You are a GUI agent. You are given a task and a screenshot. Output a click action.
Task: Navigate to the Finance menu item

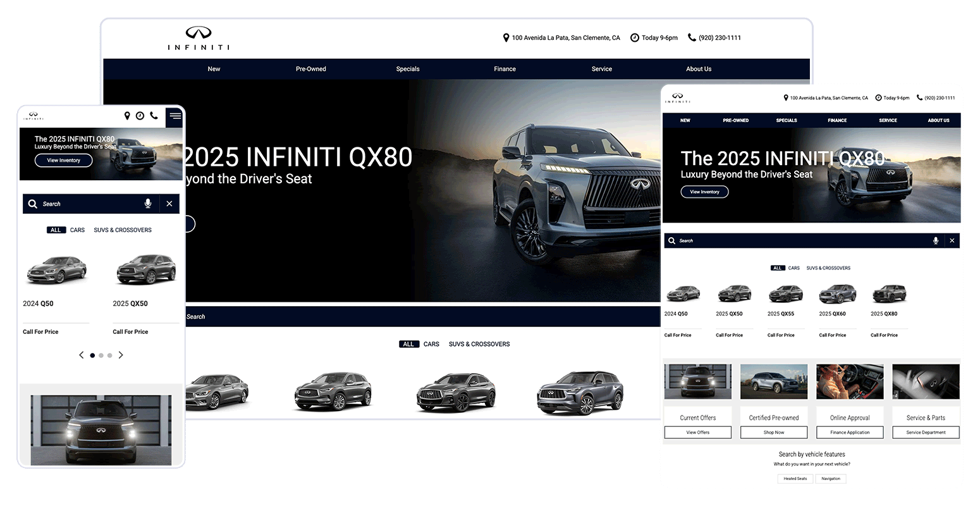505,68
